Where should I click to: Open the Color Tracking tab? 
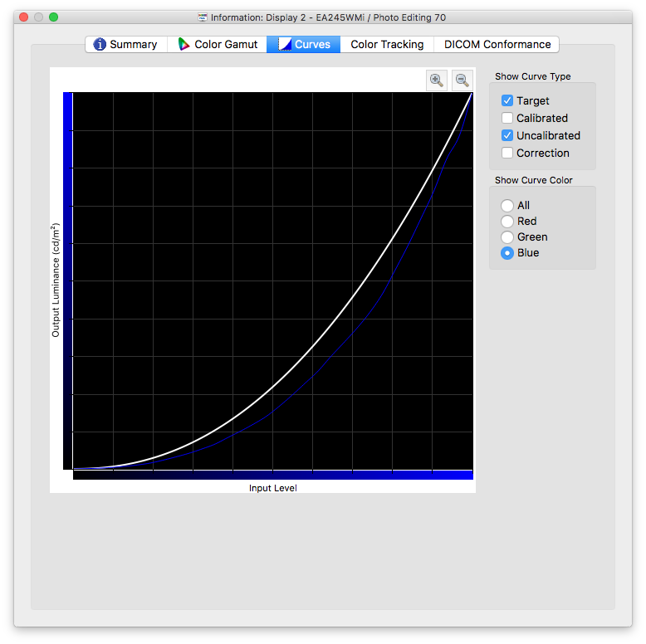pyautogui.click(x=387, y=44)
